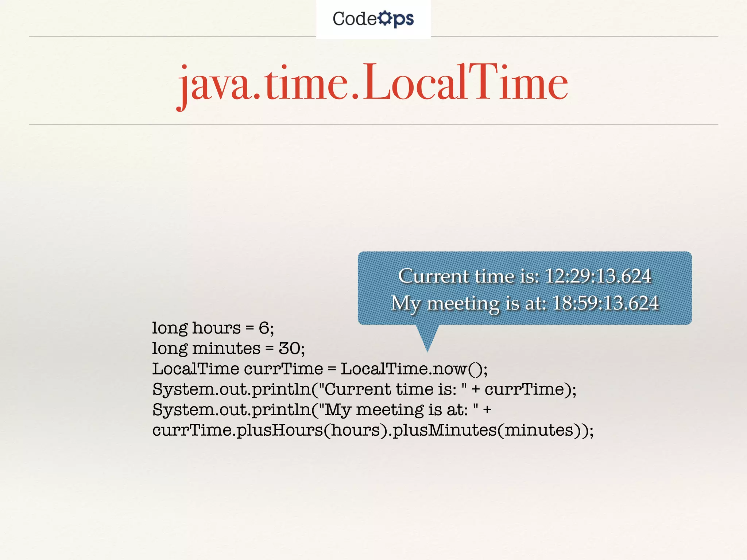
Task: Click 'Current time is: 12:29:13.624' output line
Action: coord(525,276)
